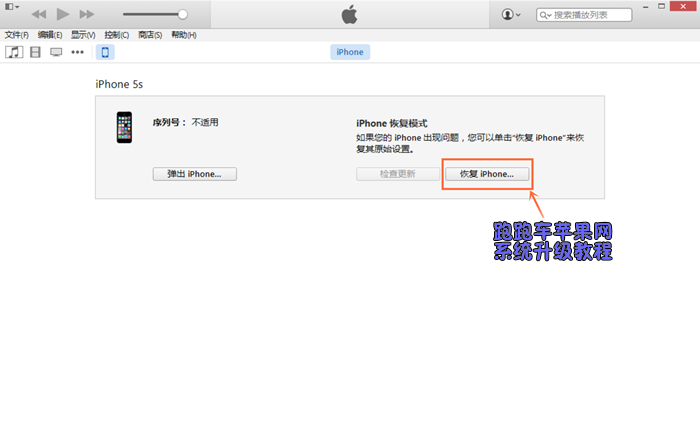Open the 文件(F) menu
Screen dimensions: 700x444
tap(17, 35)
